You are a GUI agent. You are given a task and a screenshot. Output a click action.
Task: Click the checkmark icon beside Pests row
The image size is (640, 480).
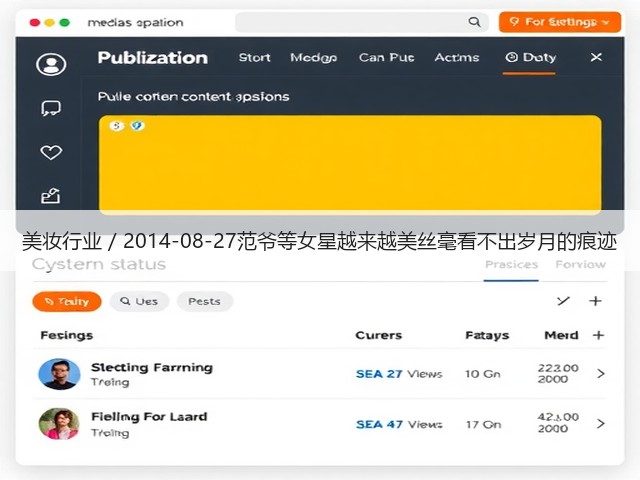tap(563, 301)
